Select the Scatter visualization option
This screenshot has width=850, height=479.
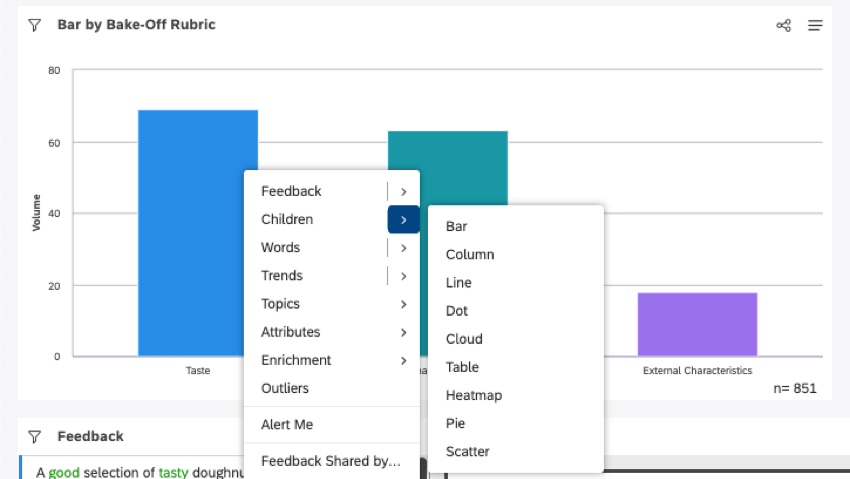click(467, 451)
